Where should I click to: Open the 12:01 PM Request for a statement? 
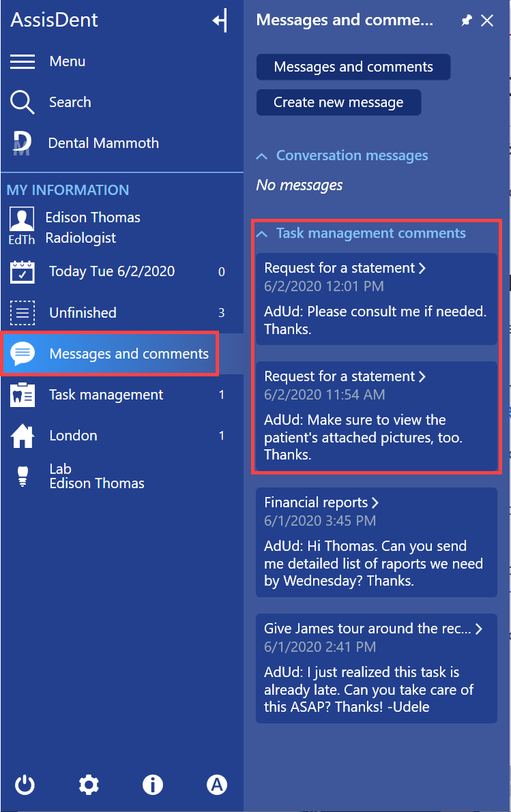pyautogui.click(x=345, y=268)
